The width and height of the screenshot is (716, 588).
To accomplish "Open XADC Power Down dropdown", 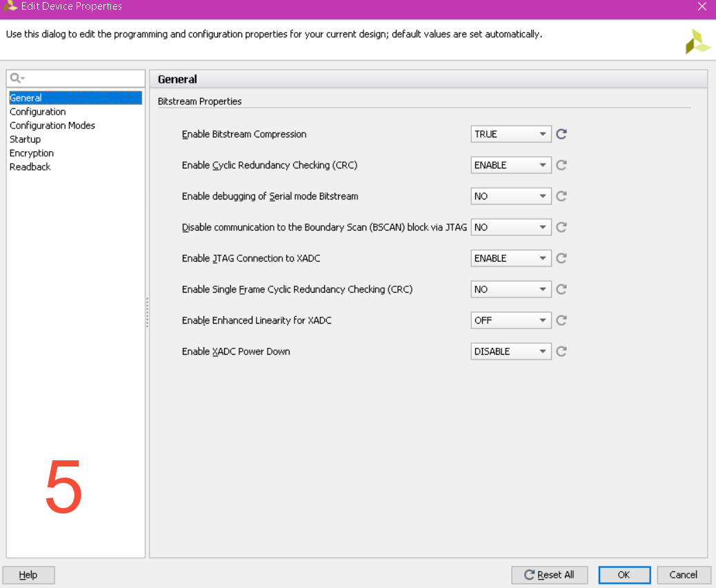I will tap(511, 351).
